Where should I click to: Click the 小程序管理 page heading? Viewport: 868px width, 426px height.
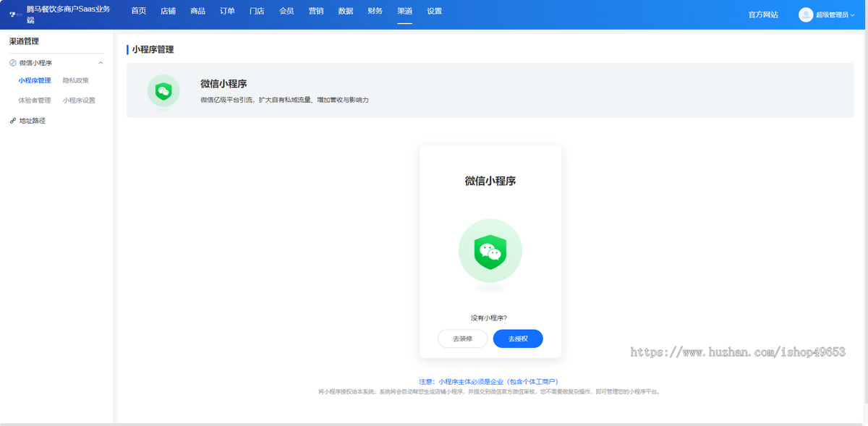[153, 50]
